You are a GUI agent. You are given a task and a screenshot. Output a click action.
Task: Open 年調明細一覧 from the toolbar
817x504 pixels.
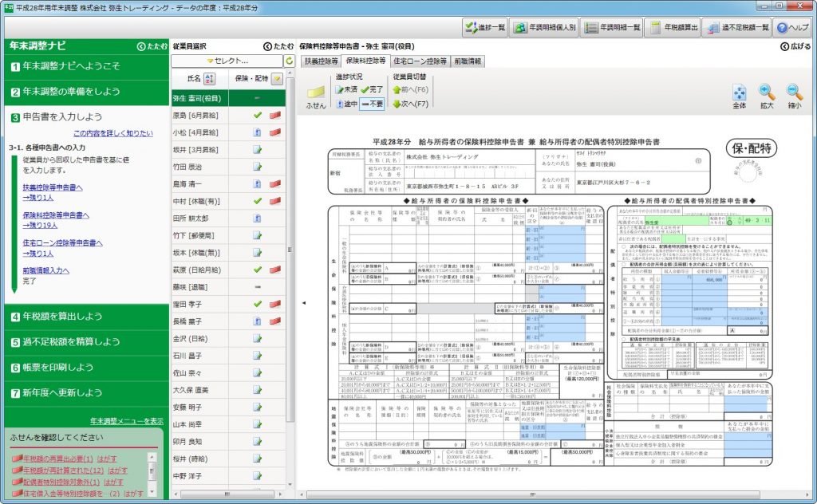pyautogui.click(x=612, y=28)
